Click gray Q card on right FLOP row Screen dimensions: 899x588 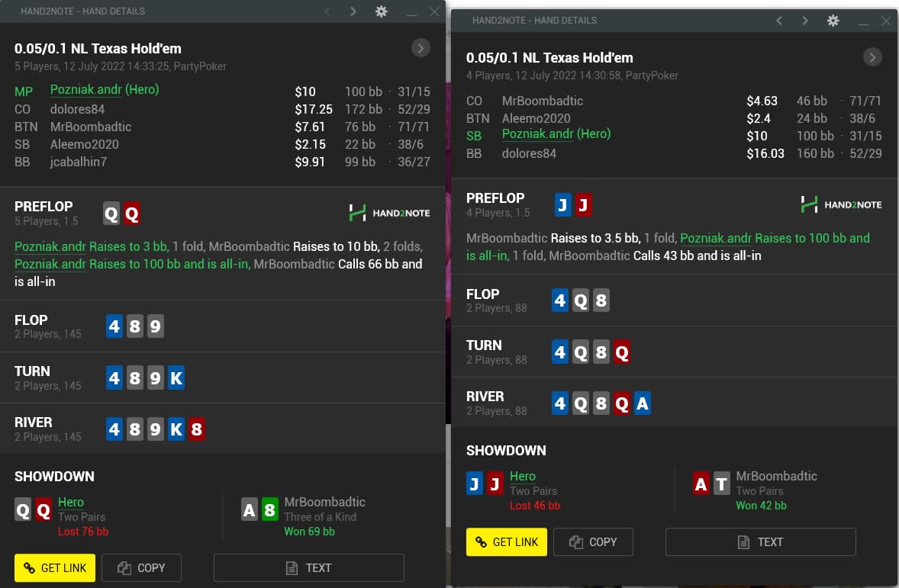click(x=580, y=301)
